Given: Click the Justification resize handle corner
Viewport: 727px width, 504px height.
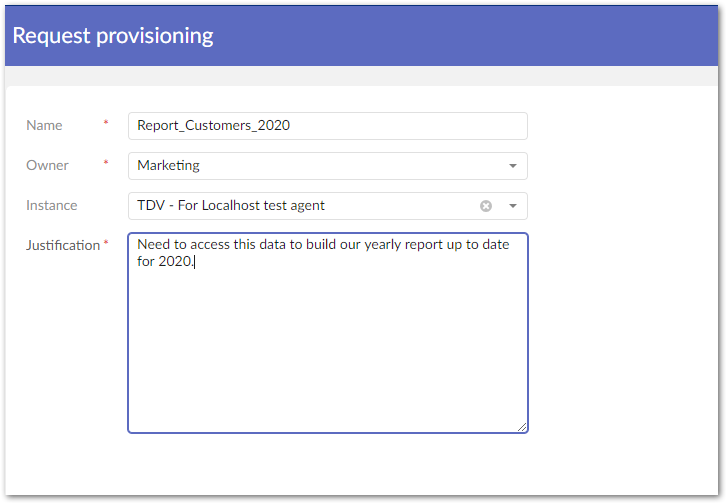Looking at the screenshot, I should (522, 427).
